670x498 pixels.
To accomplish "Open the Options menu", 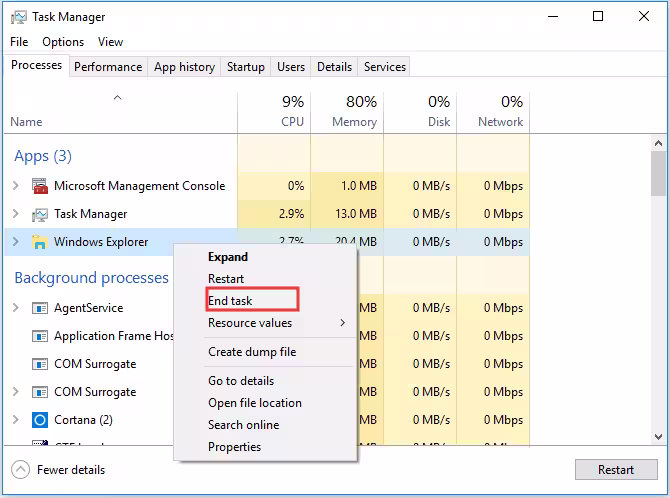I will coord(63,42).
